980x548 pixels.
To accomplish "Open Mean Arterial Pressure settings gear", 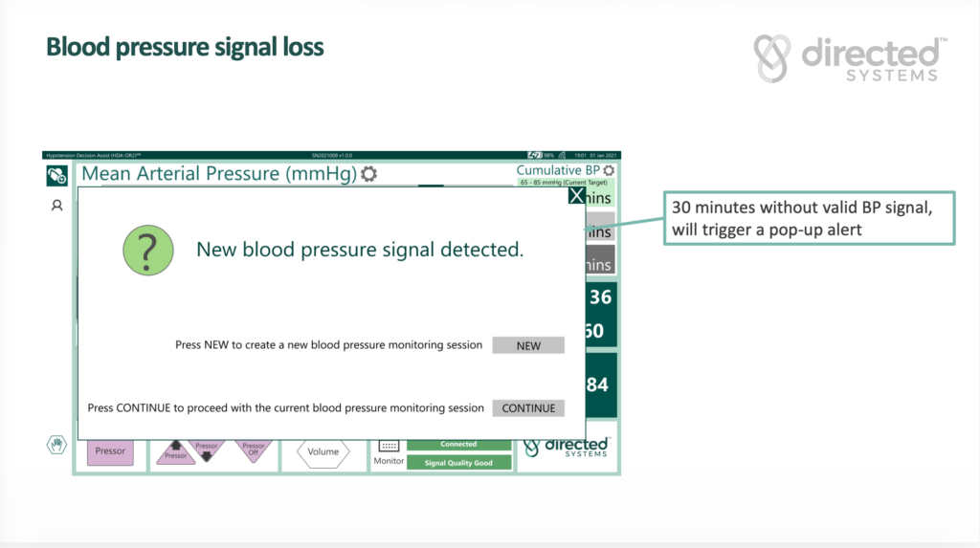I will [368, 174].
